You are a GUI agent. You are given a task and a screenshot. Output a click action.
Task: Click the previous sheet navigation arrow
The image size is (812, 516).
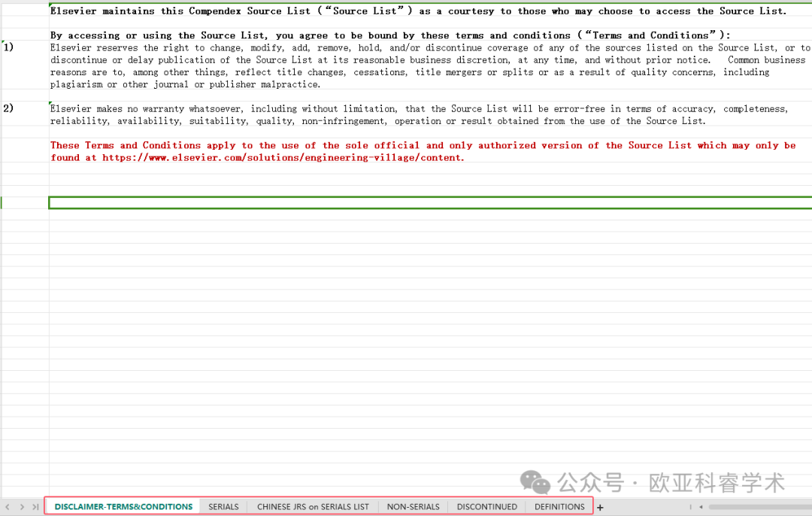[x=8, y=507]
